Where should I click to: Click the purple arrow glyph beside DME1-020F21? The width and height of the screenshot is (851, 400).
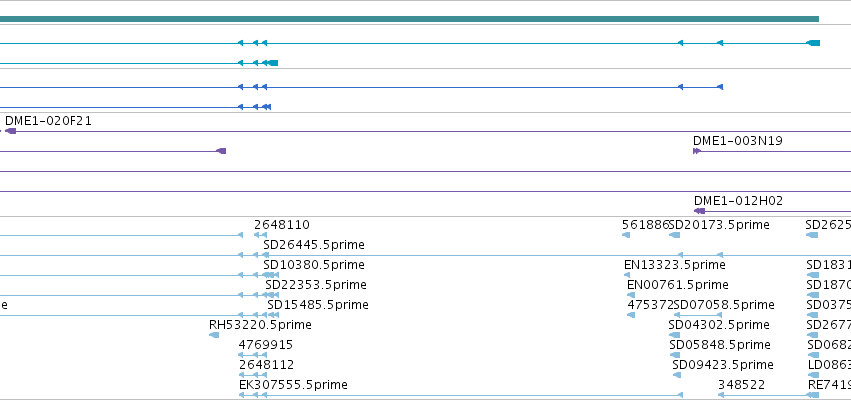[10, 131]
